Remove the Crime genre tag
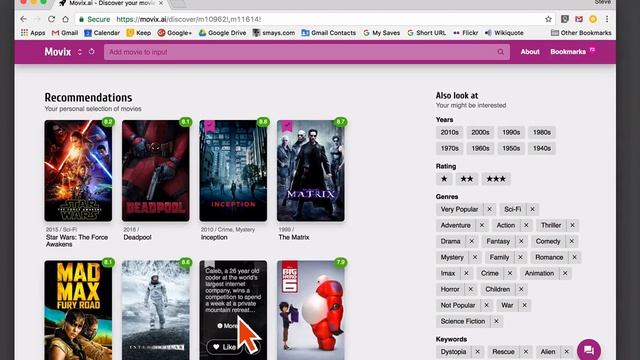640x360 pixels. point(510,273)
